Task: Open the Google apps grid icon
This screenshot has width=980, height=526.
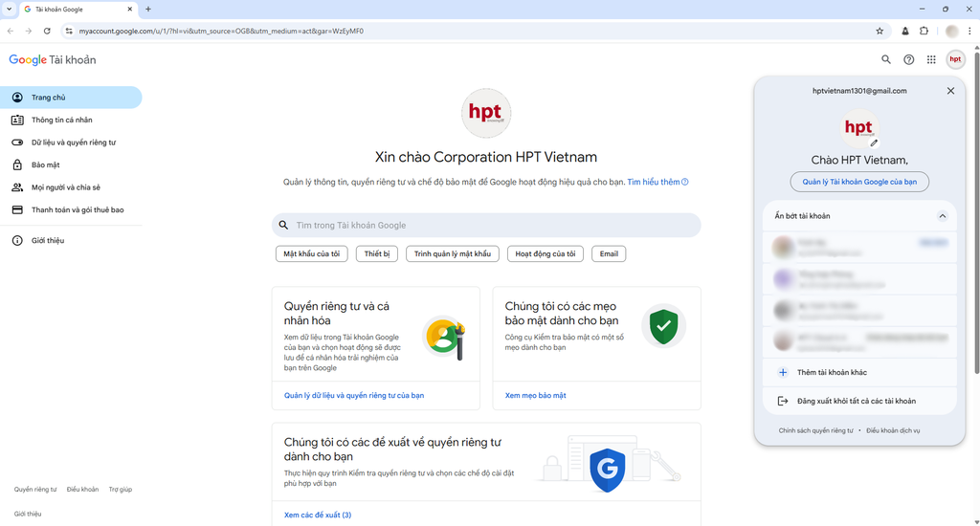Action: (x=931, y=59)
